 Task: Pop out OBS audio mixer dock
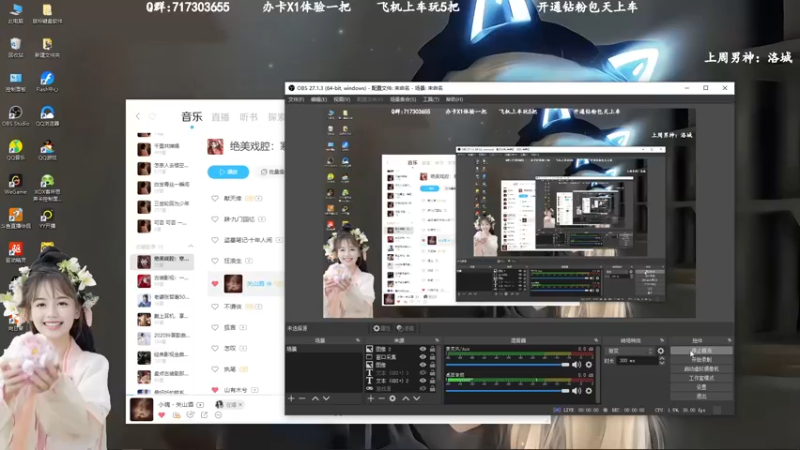point(596,340)
